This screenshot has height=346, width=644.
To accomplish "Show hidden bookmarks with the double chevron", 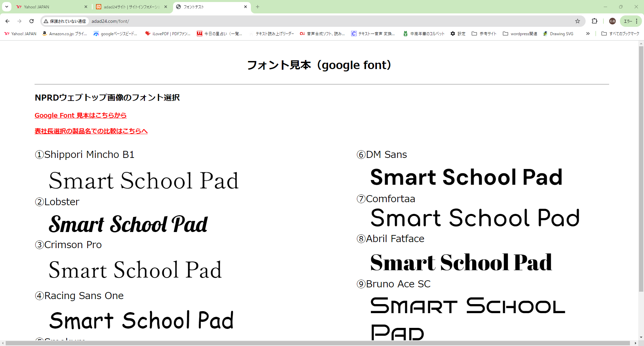I will [x=588, y=34].
